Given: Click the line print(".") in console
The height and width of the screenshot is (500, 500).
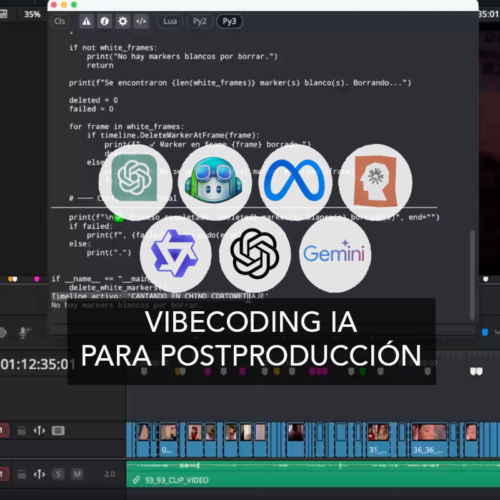Looking at the screenshot, I should pyautogui.click(x=109, y=253).
